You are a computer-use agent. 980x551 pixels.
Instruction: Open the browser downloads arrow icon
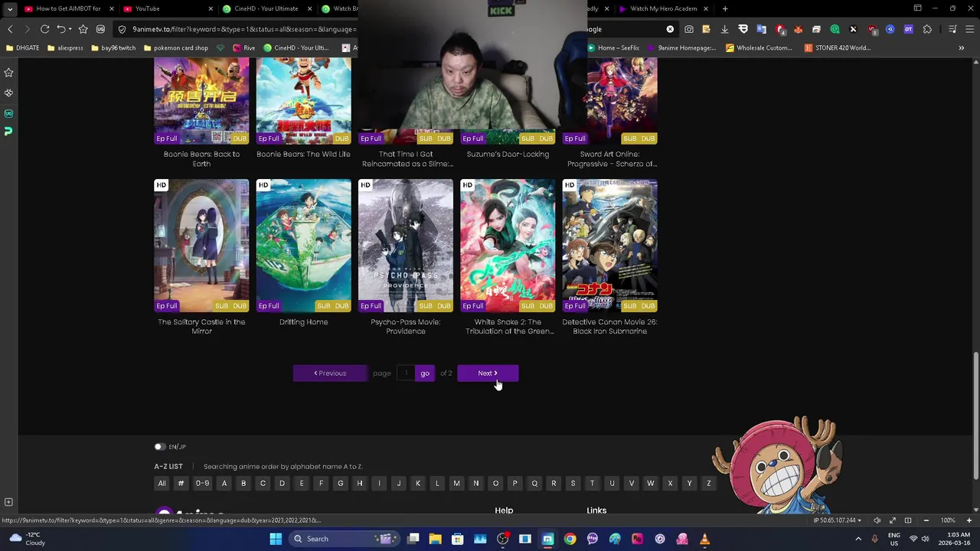coord(724,29)
